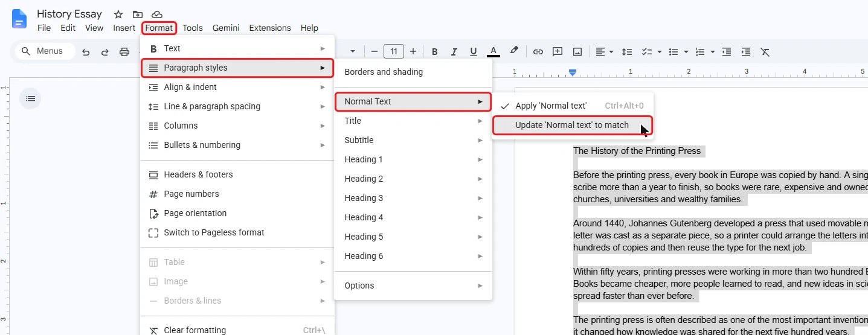Open line and paragraph spacing tool

pyautogui.click(x=627, y=52)
